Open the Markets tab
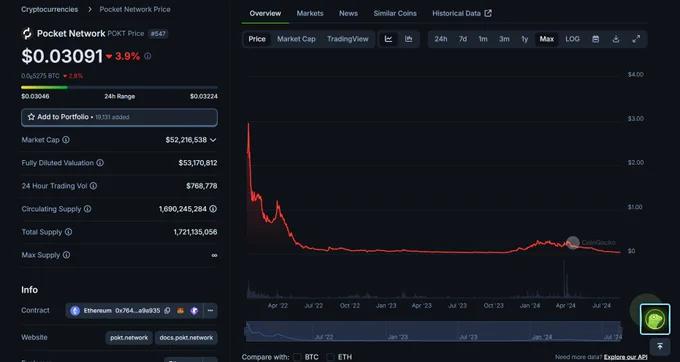Image resolution: width=680 pixels, height=362 pixels. click(310, 13)
